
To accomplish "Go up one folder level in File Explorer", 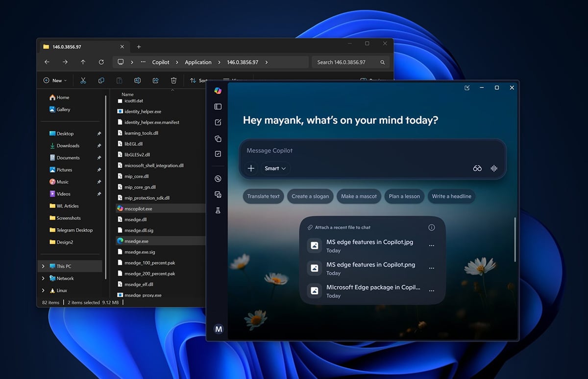I will 83,62.
